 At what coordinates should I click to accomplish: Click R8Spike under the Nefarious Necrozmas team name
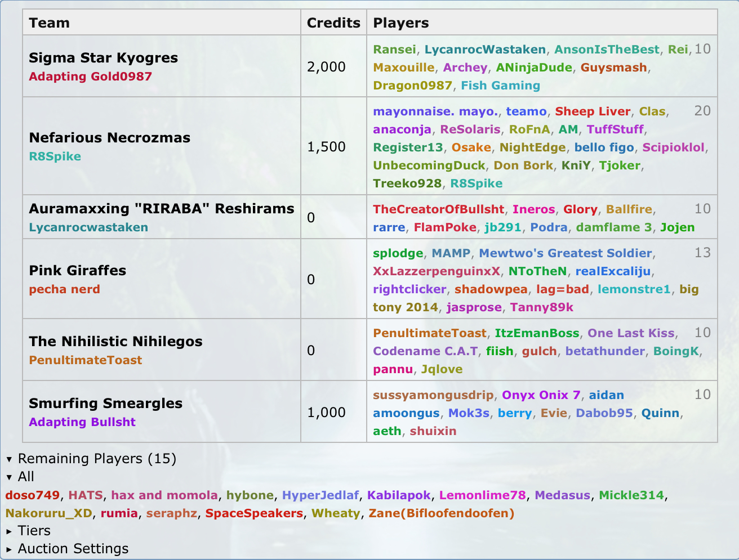tap(55, 156)
